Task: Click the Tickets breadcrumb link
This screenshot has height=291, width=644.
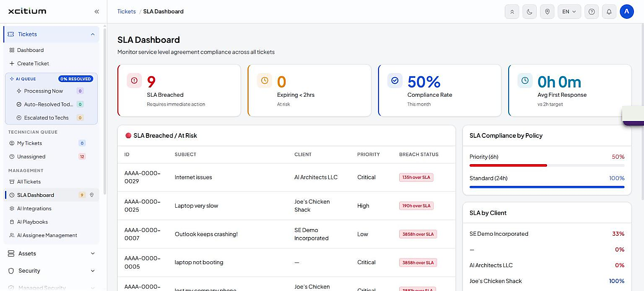Action: 127,11
